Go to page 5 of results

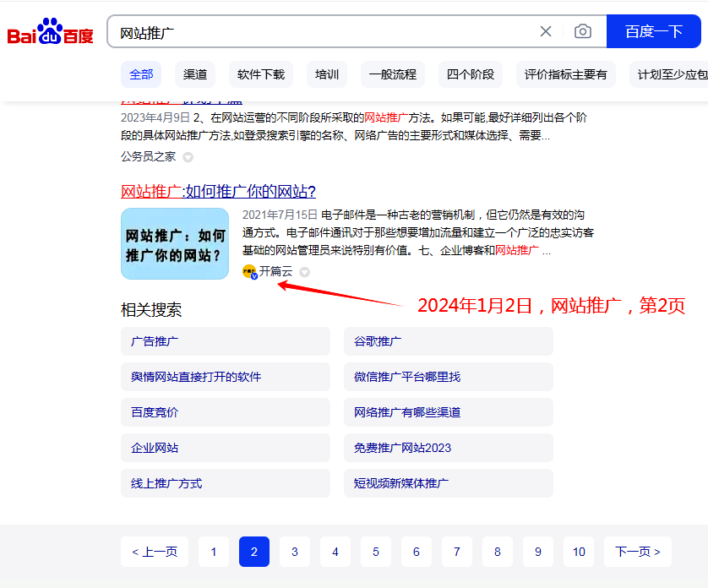pos(375,552)
